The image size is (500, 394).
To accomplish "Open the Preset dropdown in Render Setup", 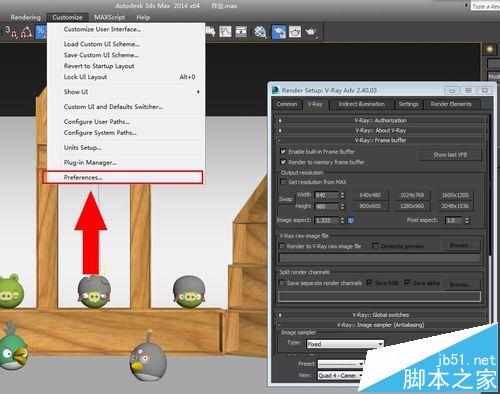I will coord(340,364).
